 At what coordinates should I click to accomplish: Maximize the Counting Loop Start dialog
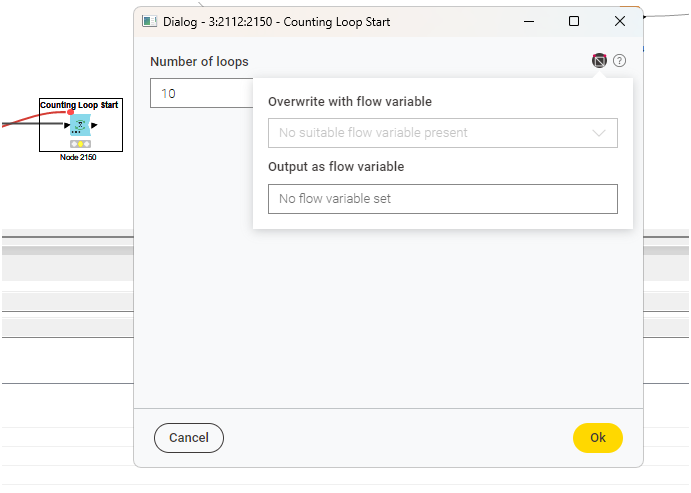[x=574, y=21]
